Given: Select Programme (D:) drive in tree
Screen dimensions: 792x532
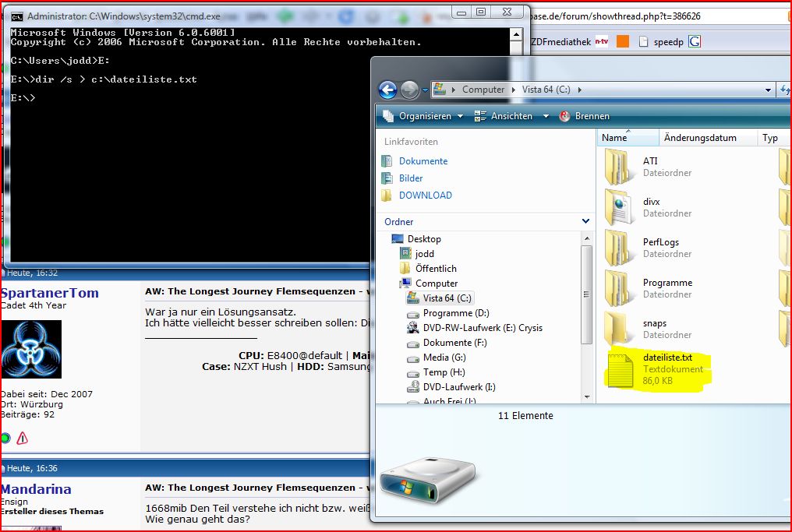Looking at the screenshot, I should [455, 313].
